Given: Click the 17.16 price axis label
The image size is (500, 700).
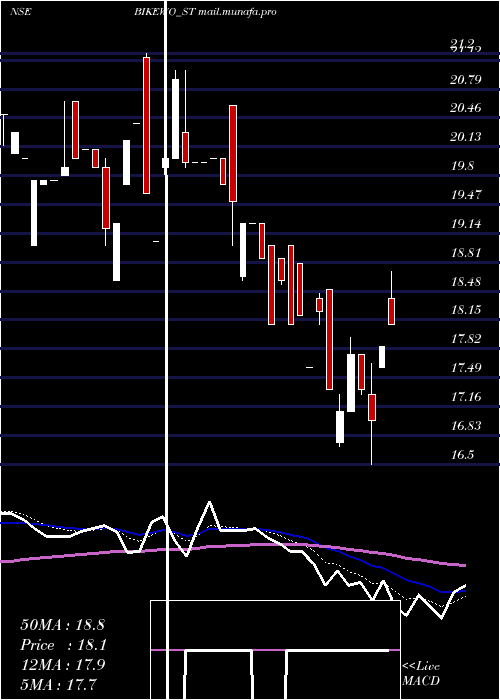Looking at the screenshot, I should [x=466, y=396].
